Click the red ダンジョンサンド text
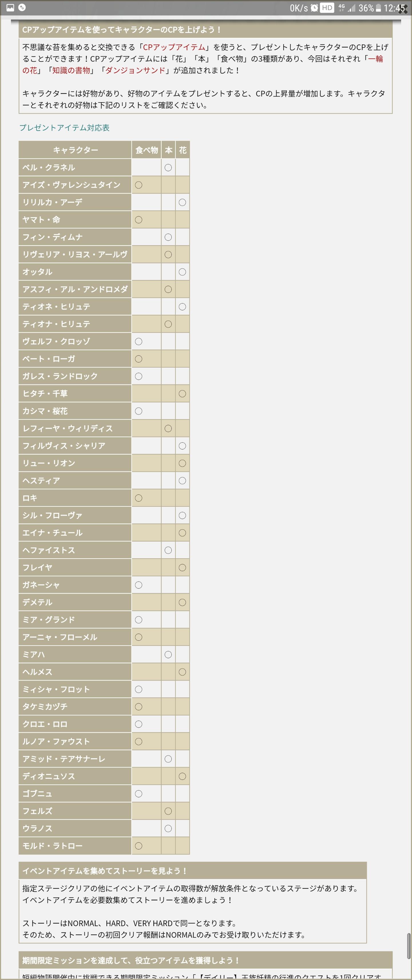This screenshot has height=980, width=412. [x=135, y=70]
